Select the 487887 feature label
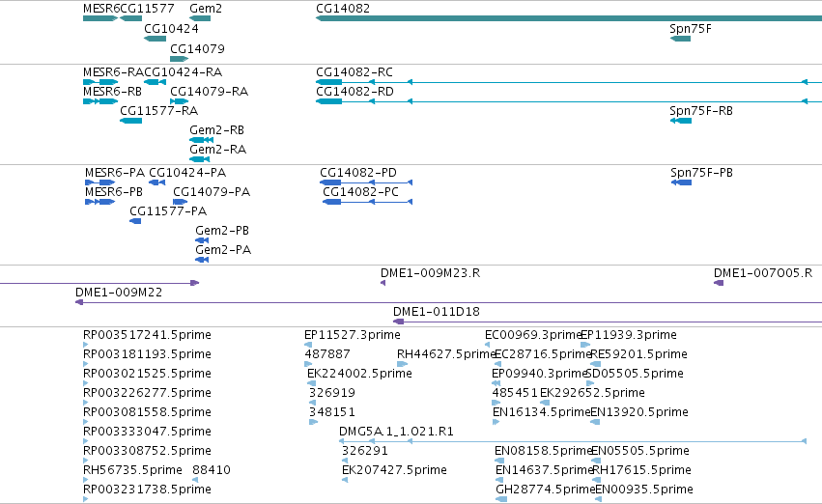Screen dimensions: 822x504 pyautogui.click(x=327, y=354)
